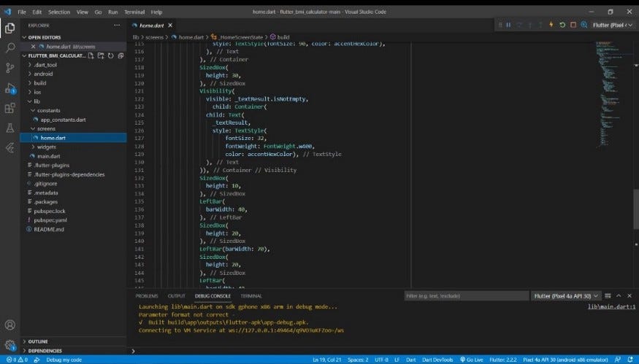
Task: Open the Flutter sidebar icon
Action: click(x=10, y=147)
